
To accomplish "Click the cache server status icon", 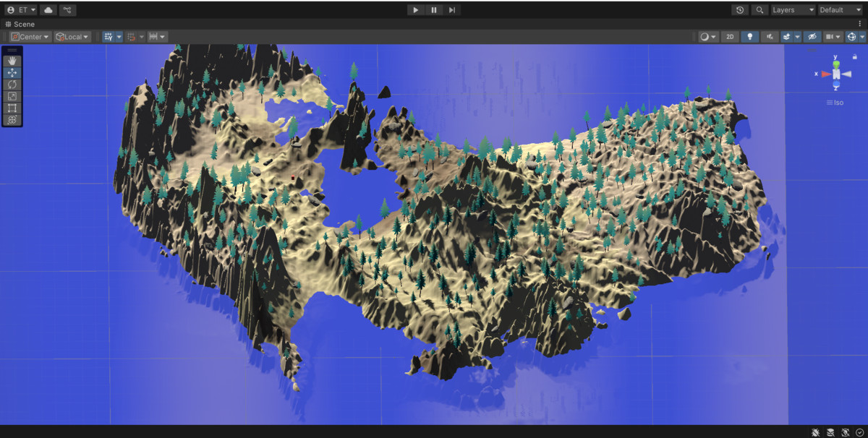I will [830, 432].
